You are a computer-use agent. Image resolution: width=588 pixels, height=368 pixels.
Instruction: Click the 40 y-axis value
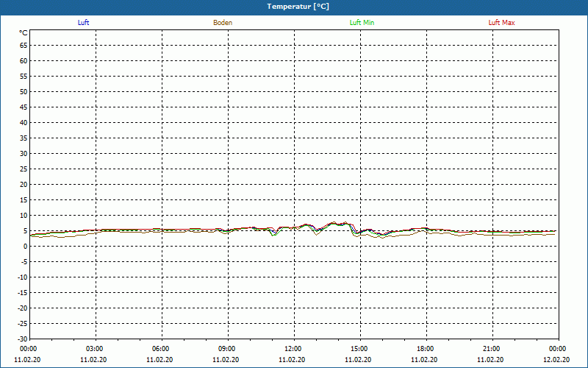[24, 122]
